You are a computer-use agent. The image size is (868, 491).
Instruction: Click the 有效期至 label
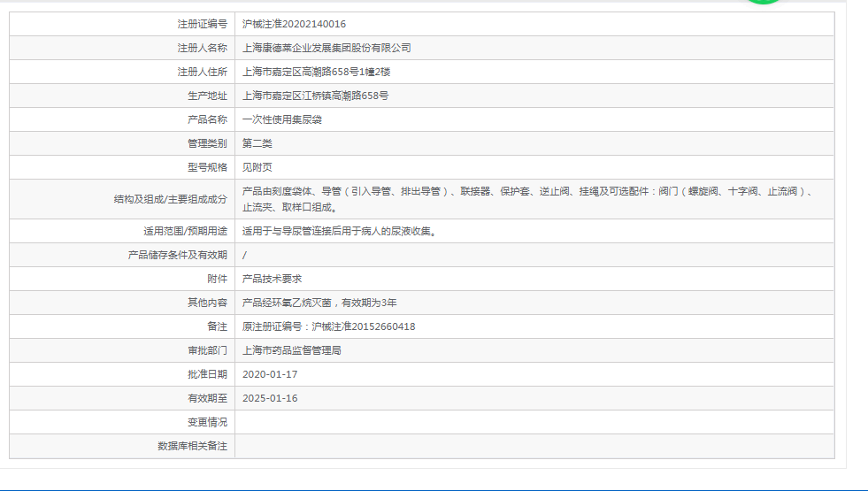point(207,398)
